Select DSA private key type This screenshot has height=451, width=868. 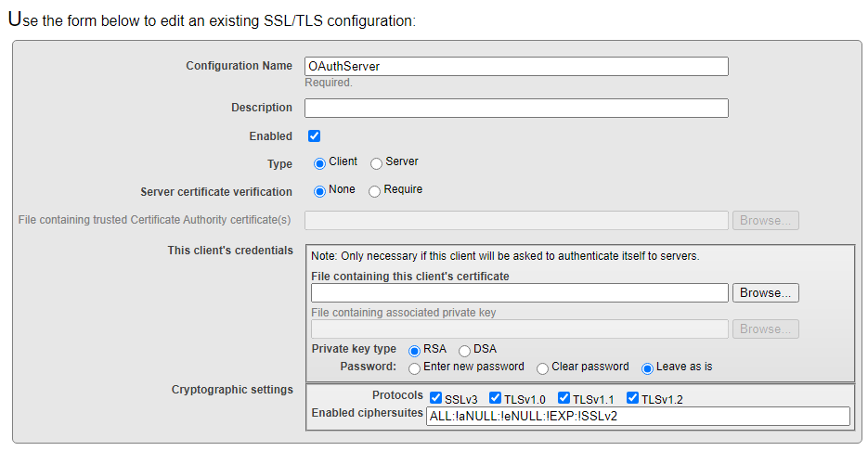tap(464, 351)
